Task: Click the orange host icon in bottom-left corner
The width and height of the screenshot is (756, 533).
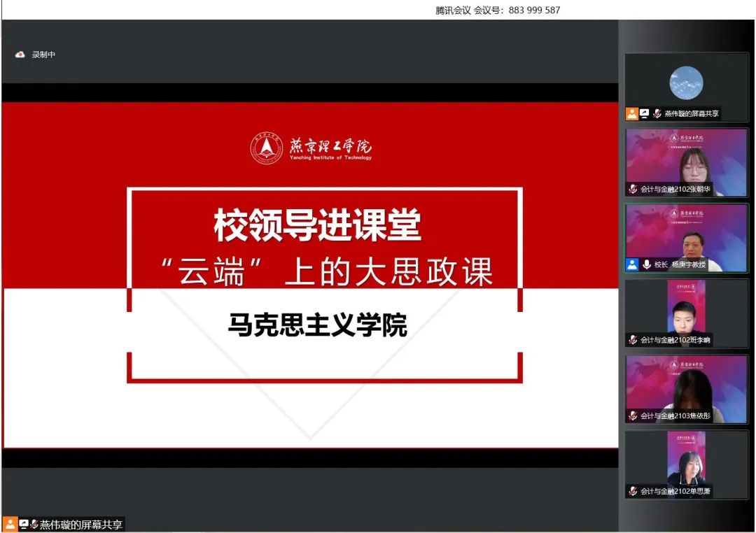Action: point(10,525)
